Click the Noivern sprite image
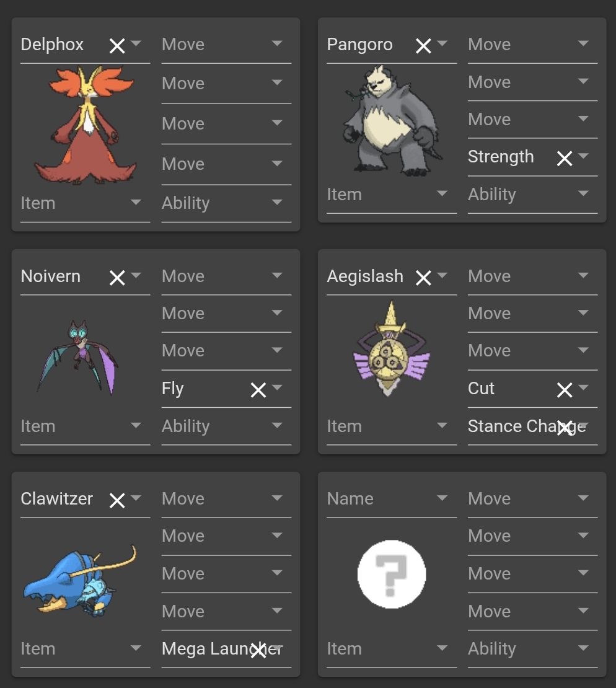Screen dimensions: 616x688 (79, 357)
